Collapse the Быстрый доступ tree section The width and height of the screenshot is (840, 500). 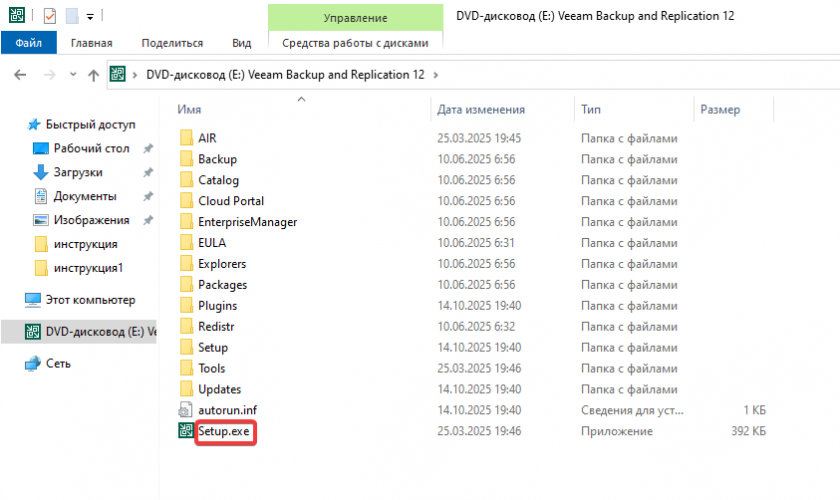point(13,125)
